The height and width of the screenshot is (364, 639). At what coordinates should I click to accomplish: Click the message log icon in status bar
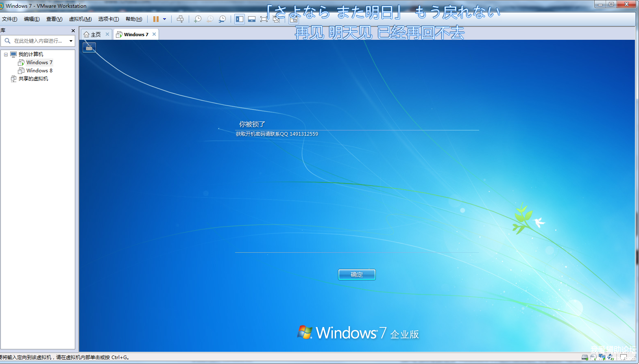click(x=624, y=357)
